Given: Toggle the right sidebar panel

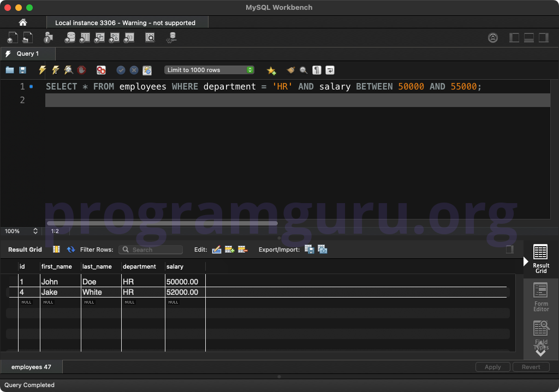Looking at the screenshot, I should pos(543,38).
